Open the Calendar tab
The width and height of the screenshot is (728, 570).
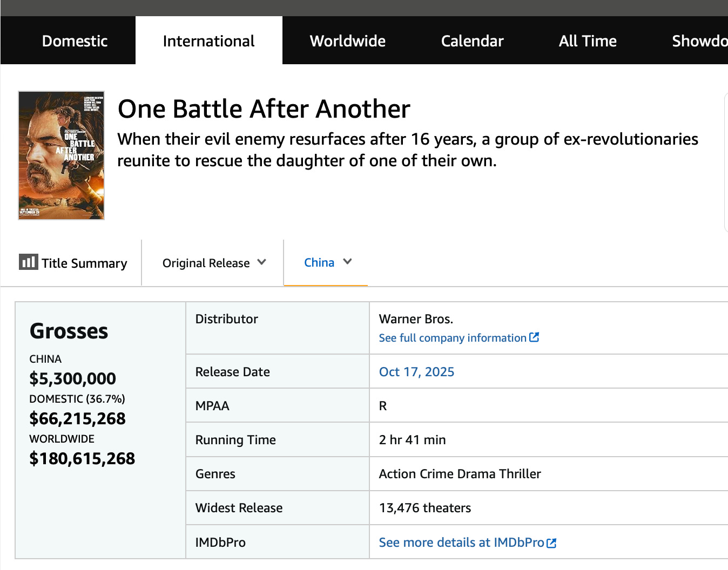click(472, 41)
